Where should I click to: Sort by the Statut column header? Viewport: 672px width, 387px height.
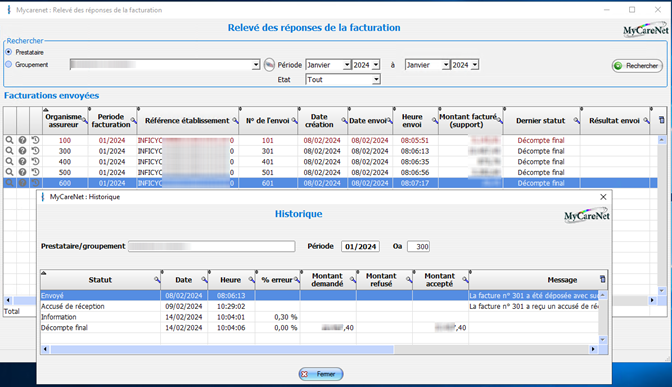(x=100, y=279)
